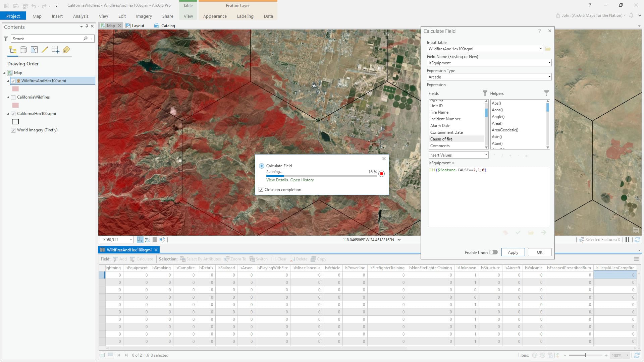The width and height of the screenshot is (644, 362).
Task: Click the map grid icon on map bar
Action: [155, 240]
